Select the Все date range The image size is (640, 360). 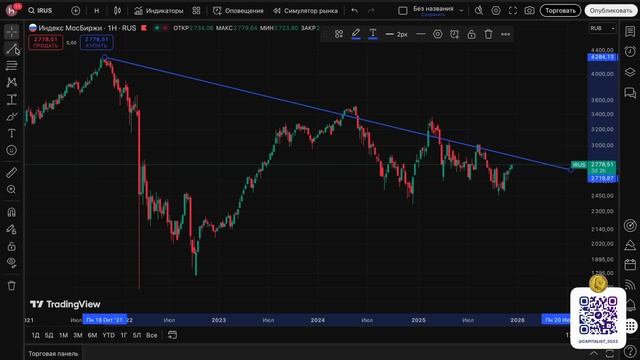click(x=151, y=335)
